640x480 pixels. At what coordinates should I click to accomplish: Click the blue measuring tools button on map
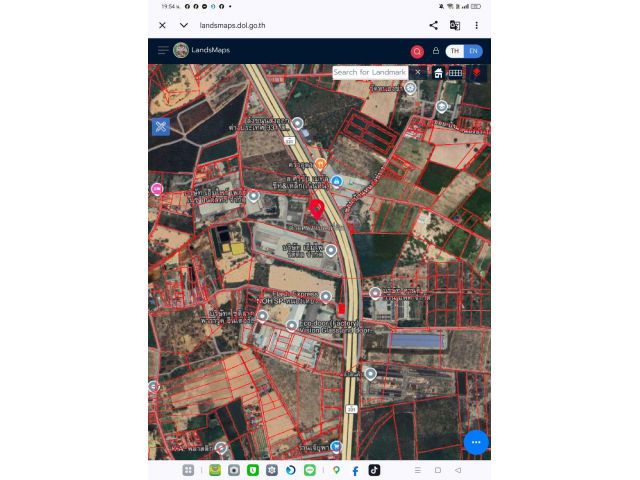pos(161,127)
